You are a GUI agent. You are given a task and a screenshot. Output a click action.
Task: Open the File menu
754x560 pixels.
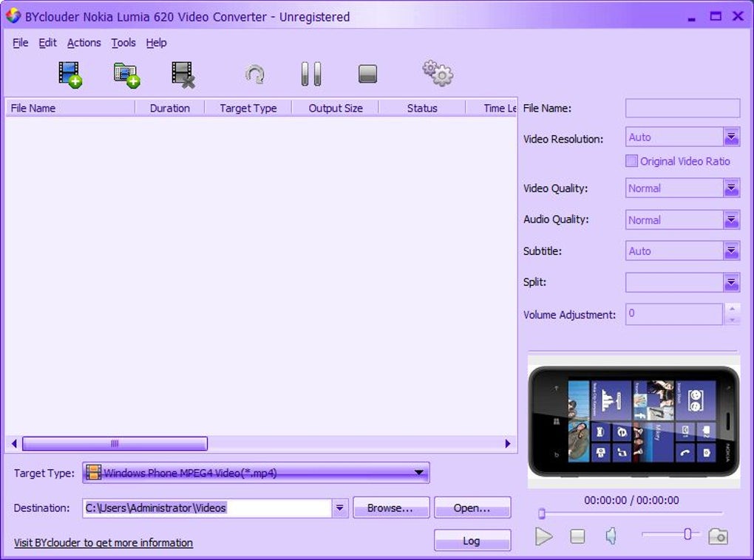[20, 43]
